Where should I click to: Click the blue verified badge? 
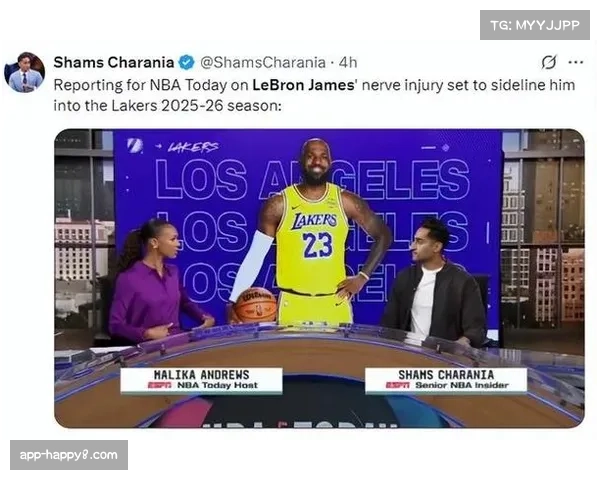(187, 62)
